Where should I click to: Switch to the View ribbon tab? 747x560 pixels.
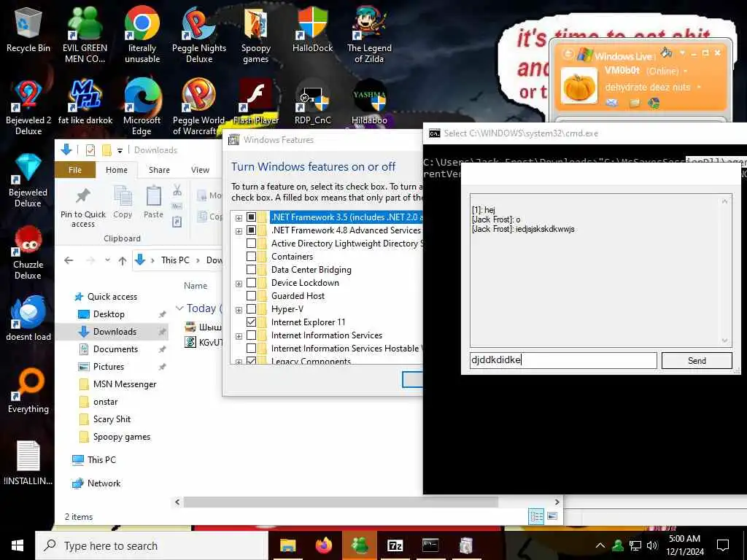[200, 170]
